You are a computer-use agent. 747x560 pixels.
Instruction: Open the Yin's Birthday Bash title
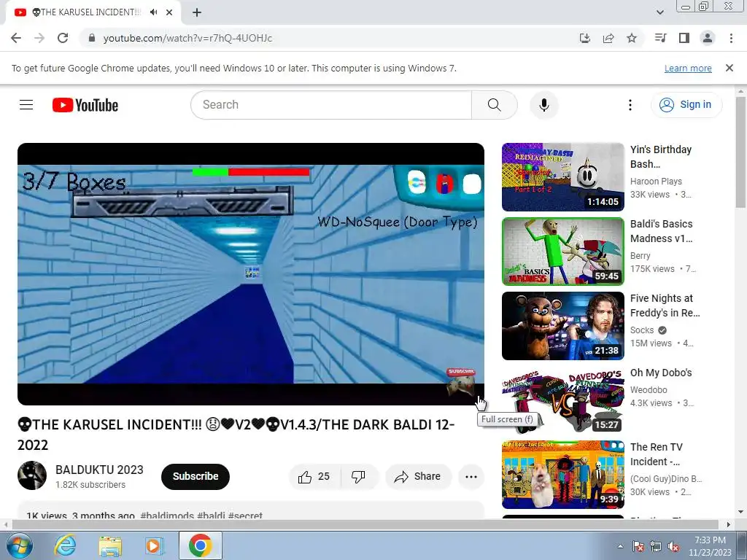[661, 157]
